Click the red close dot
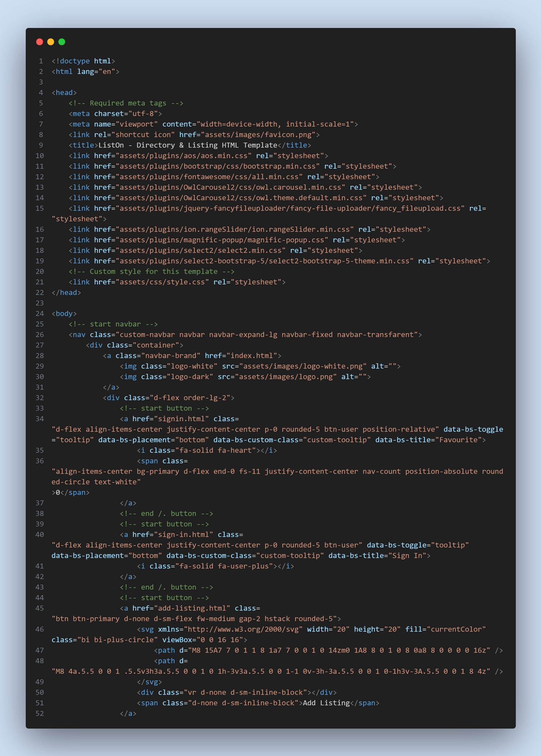 [x=39, y=42]
